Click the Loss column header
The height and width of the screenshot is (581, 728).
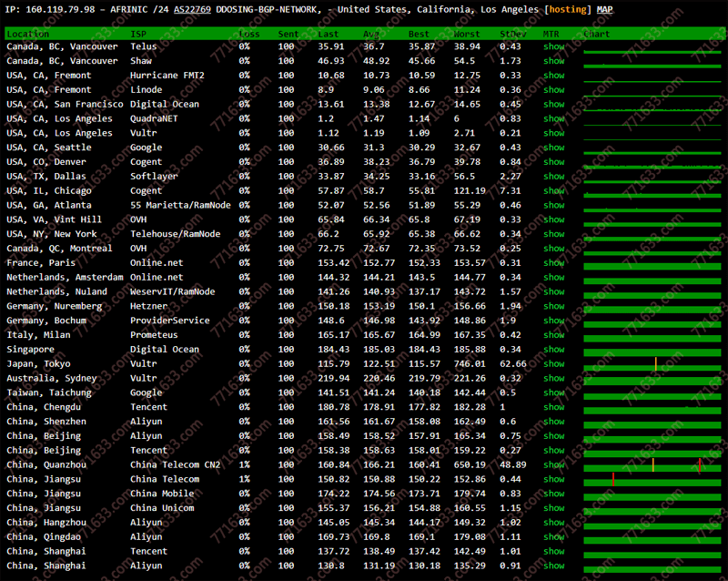click(x=249, y=34)
